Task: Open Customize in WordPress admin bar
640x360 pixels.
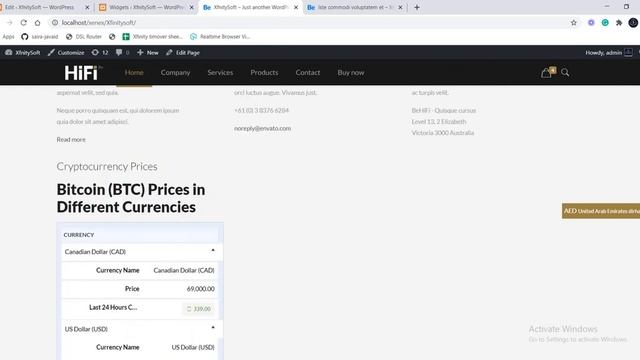Action: click(66, 53)
